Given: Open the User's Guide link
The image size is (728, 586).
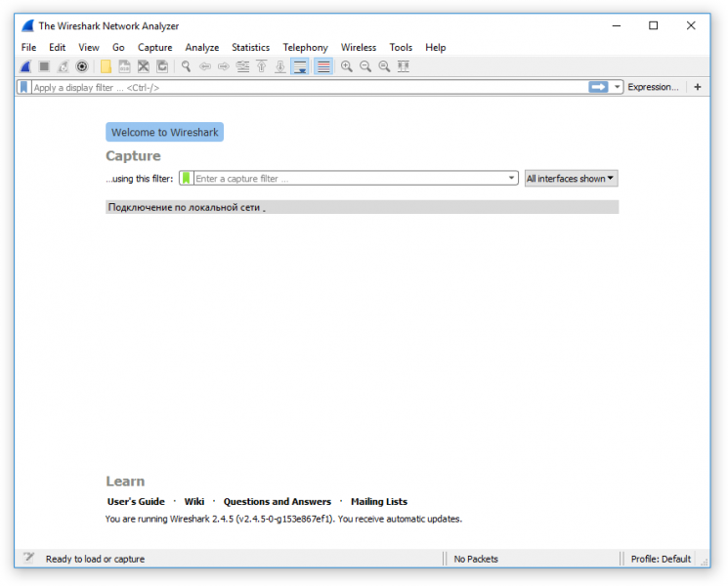Looking at the screenshot, I should (x=136, y=502).
